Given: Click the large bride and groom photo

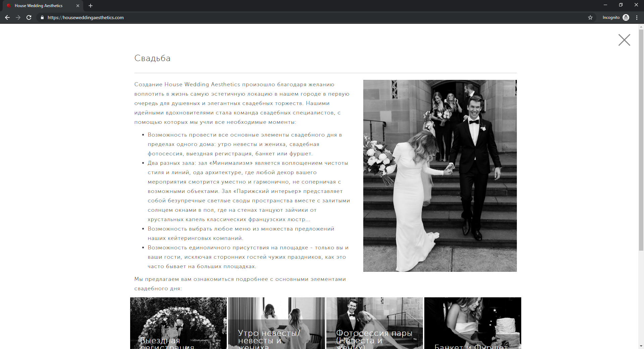Looking at the screenshot, I should click(440, 176).
